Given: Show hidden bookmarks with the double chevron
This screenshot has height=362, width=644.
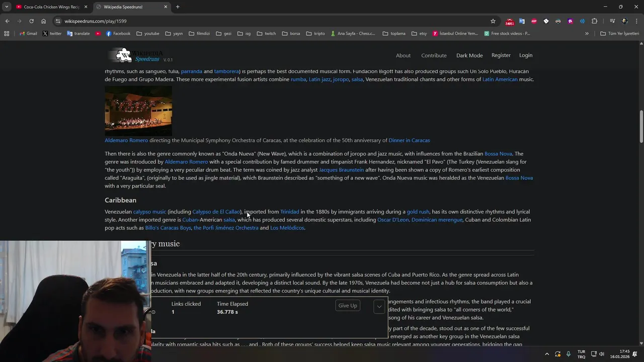Looking at the screenshot, I should click(x=587, y=34).
